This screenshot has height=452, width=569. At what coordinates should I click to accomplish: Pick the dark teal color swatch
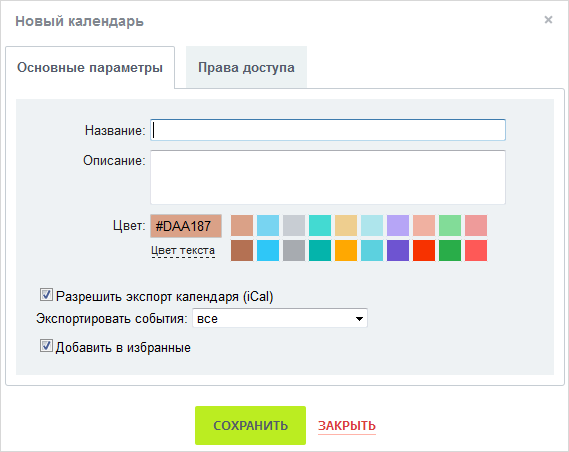(x=320, y=250)
